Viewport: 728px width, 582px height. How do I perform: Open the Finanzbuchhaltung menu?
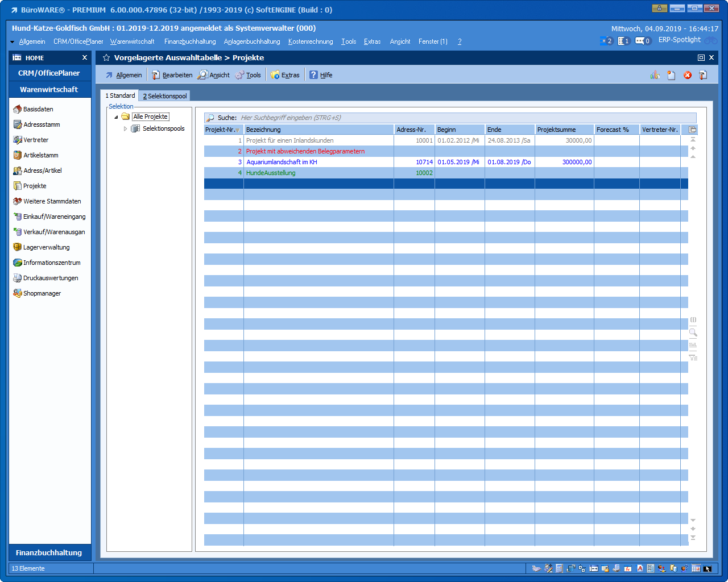pyautogui.click(x=190, y=41)
